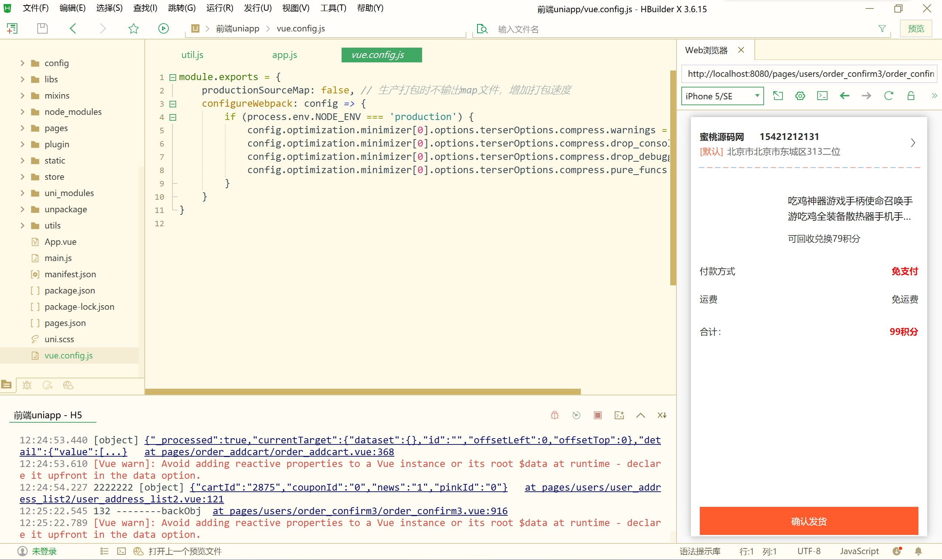Click the red stop run icon
This screenshot has width=942, height=560.
pyautogui.click(x=597, y=415)
